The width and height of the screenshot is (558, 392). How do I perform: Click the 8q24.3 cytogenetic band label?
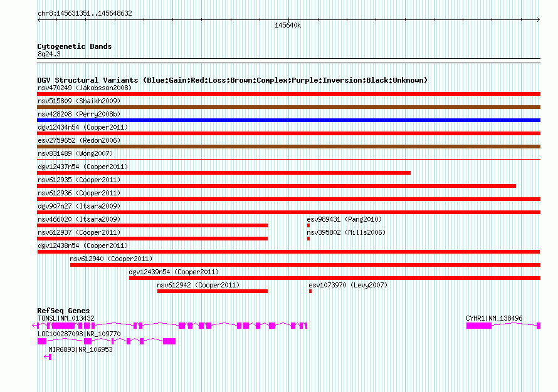pyautogui.click(x=49, y=54)
